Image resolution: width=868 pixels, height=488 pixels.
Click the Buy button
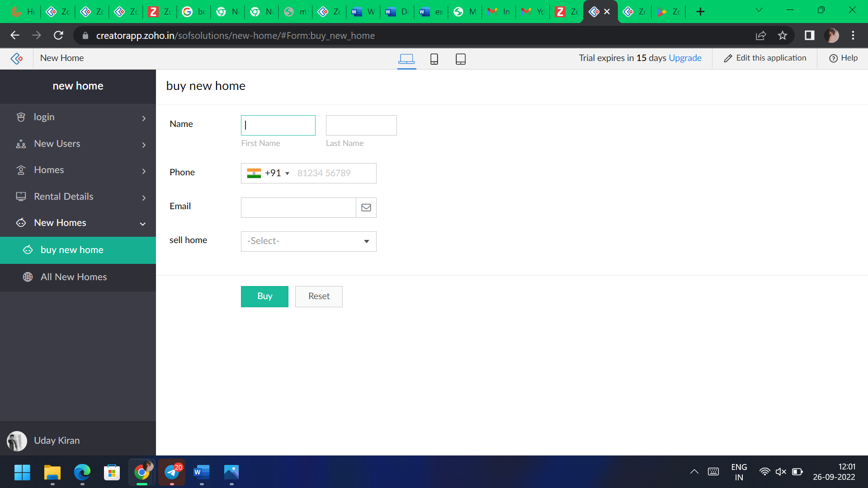(x=264, y=296)
